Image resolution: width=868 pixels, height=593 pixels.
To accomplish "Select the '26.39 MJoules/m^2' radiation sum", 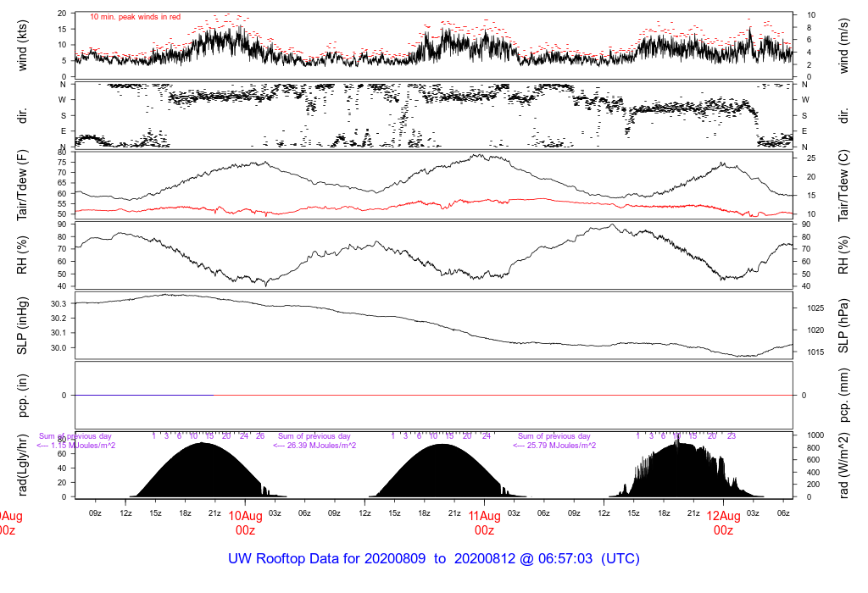I will click(x=323, y=446).
